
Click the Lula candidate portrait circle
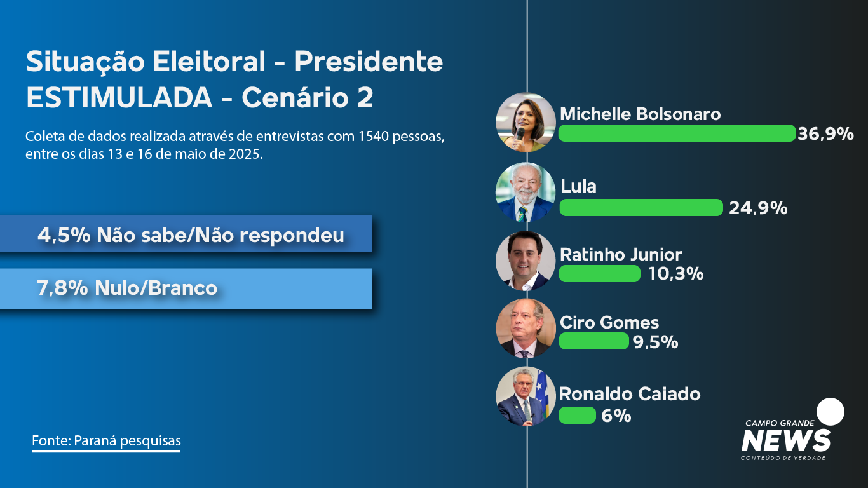[526, 192]
